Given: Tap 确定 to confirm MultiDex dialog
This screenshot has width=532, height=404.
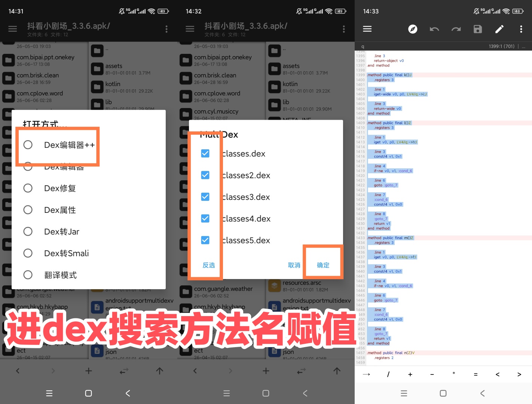Looking at the screenshot, I should tap(323, 265).
